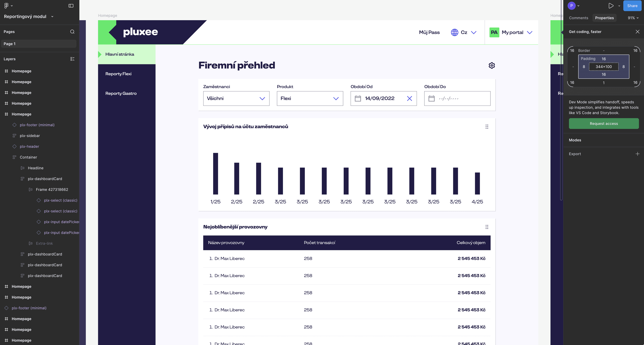
Task: Clear the 14/09/2022 date with X icon
Action: point(409,98)
